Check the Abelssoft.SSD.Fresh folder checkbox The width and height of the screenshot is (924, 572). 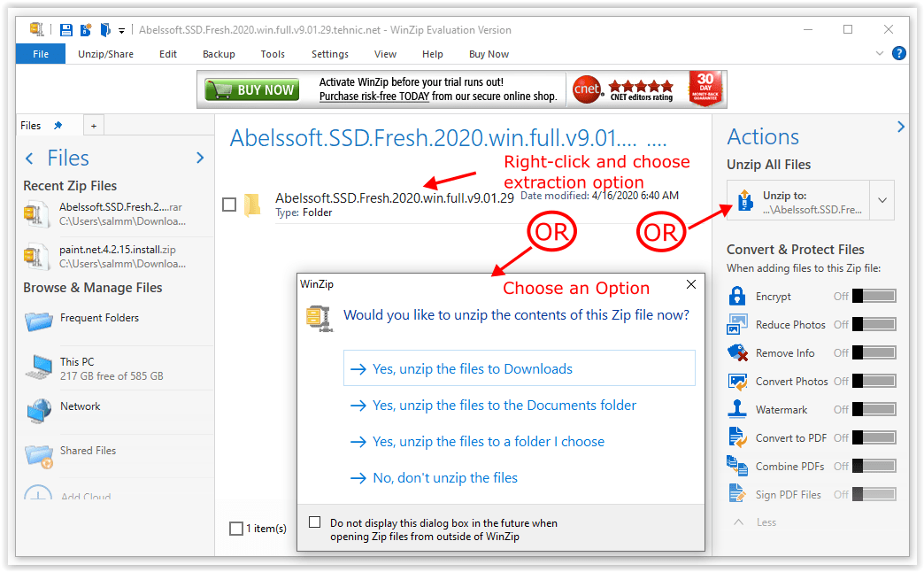229,205
